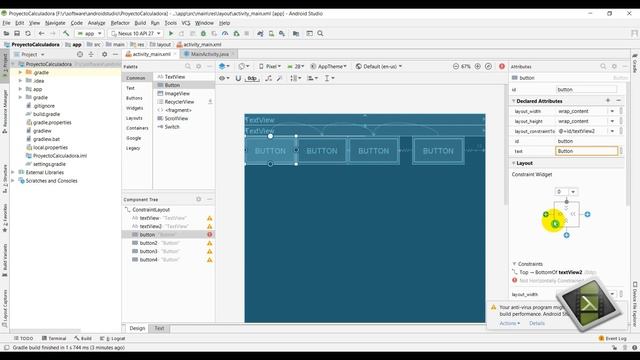Click red error icon on button tree row
The image size is (640, 360).
click(210, 235)
